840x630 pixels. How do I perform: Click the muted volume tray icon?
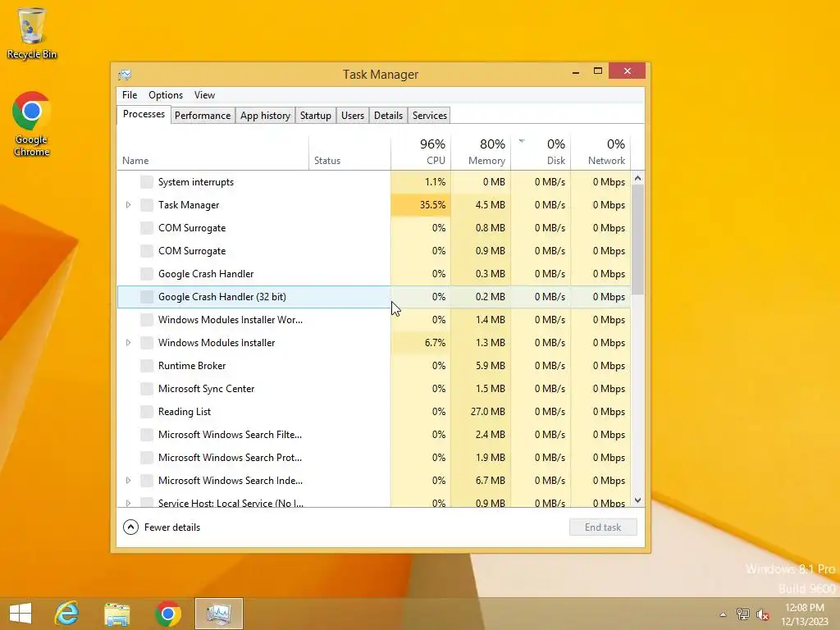(x=762, y=614)
